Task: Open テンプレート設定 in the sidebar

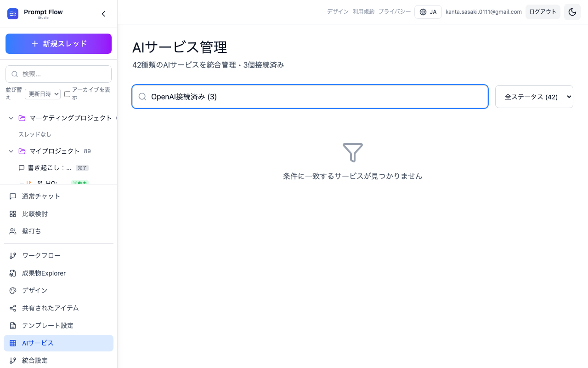Action: [x=58, y=326]
